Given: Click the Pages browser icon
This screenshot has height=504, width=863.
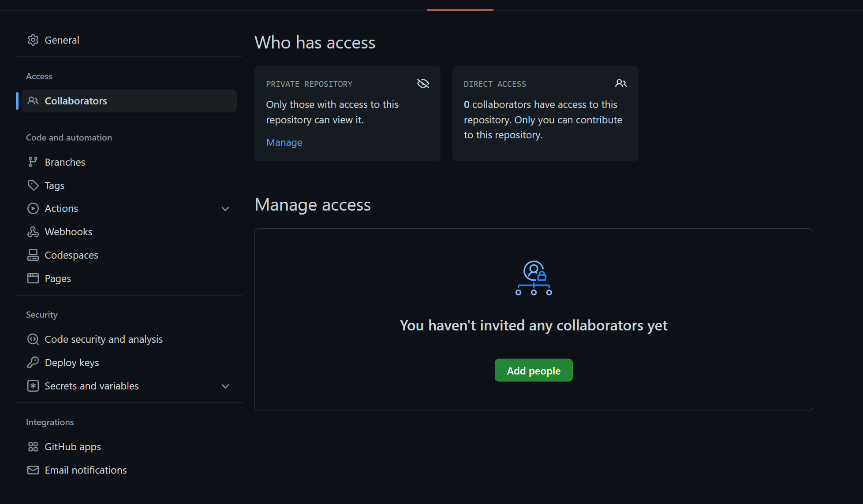Looking at the screenshot, I should pyautogui.click(x=33, y=278).
